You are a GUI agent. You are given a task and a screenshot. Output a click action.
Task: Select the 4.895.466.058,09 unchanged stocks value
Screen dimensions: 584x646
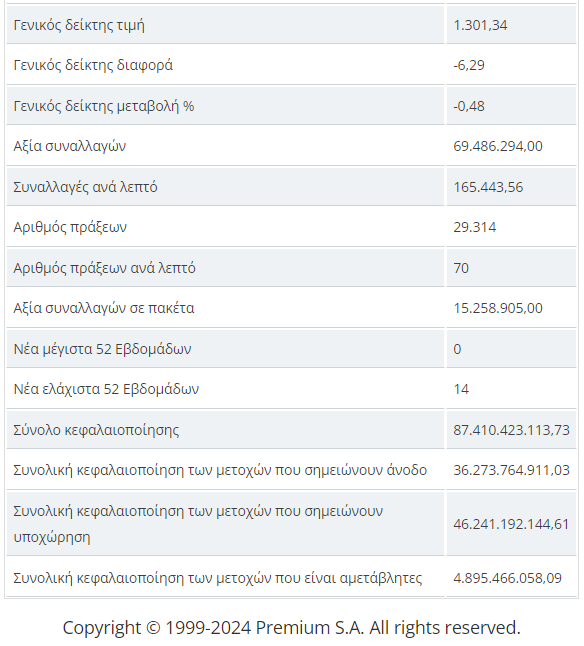[x=507, y=578]
